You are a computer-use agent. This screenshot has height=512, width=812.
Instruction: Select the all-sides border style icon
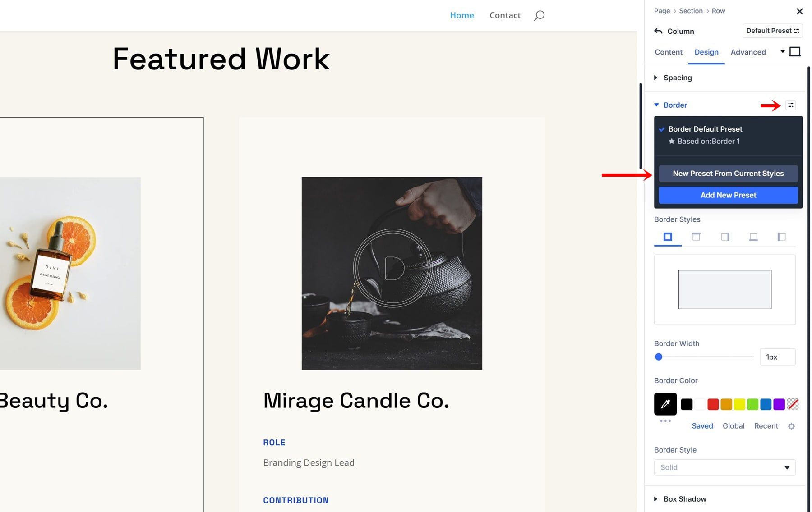668,237
